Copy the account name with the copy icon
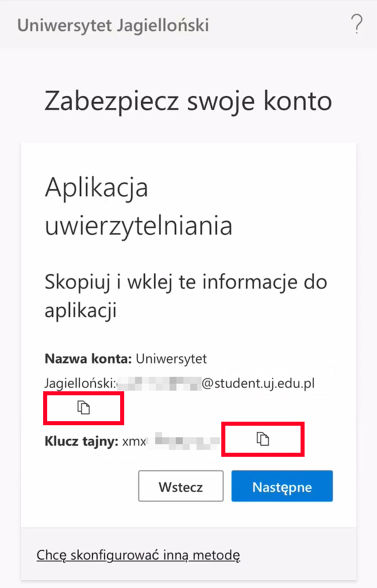This screenshot has height=588, width=377. click(x=83, y=407)
